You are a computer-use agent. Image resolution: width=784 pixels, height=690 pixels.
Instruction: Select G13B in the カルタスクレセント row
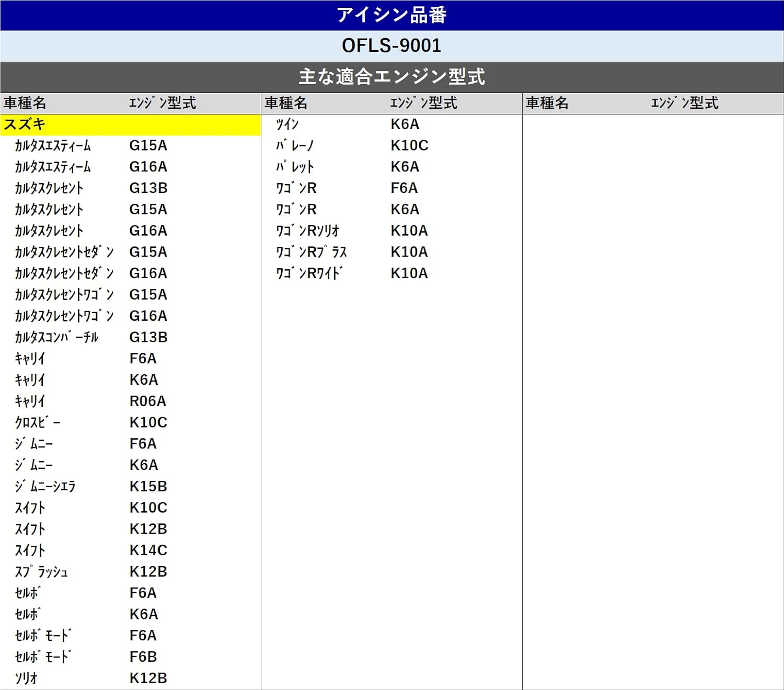148,188
